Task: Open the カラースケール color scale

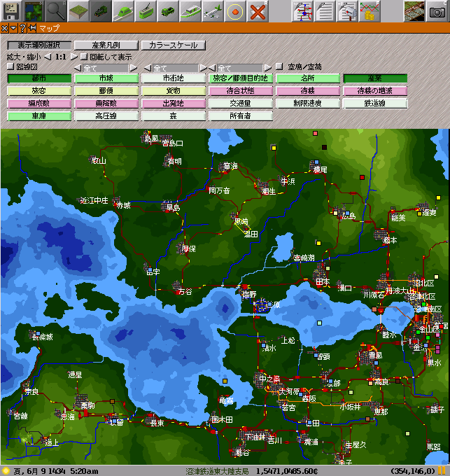Action: [x=173, y=45]
